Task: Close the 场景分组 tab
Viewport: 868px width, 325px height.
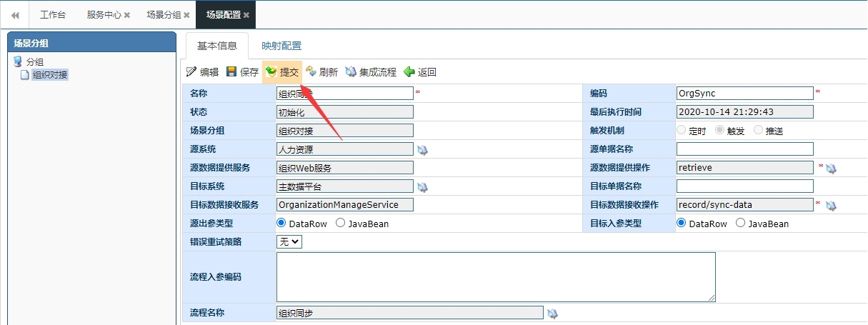Action: [186, 15]
